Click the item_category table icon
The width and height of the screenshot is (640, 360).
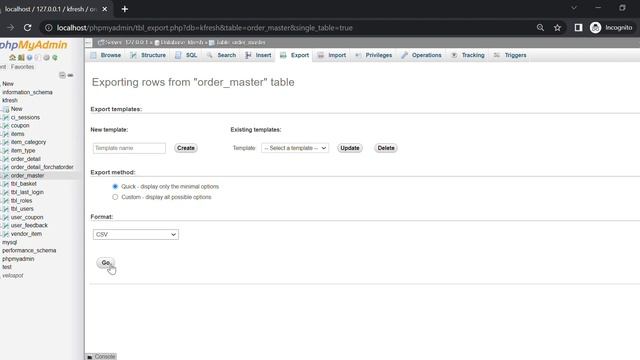coord(6,142)
